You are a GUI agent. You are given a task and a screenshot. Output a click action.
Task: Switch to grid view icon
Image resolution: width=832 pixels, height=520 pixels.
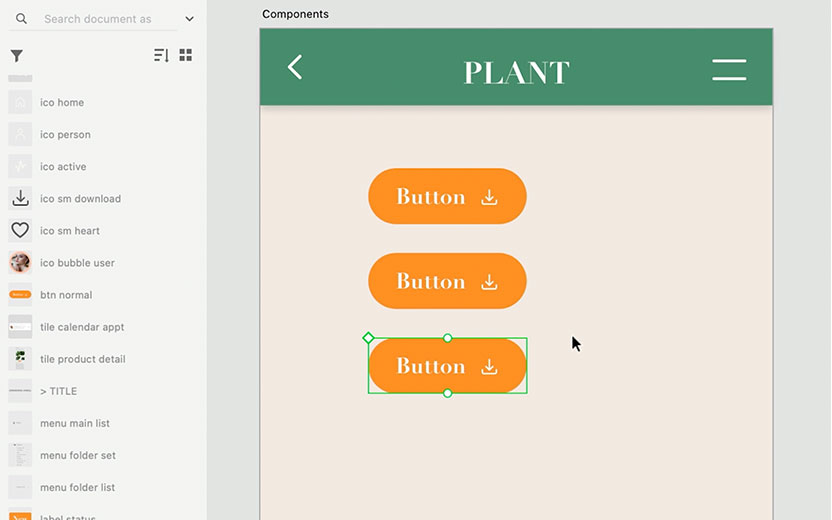(186, 56)
